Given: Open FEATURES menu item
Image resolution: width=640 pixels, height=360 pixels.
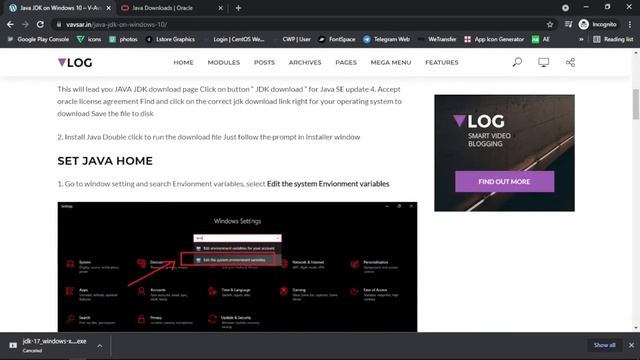Looking at the screenshot, I should [442, 62].
